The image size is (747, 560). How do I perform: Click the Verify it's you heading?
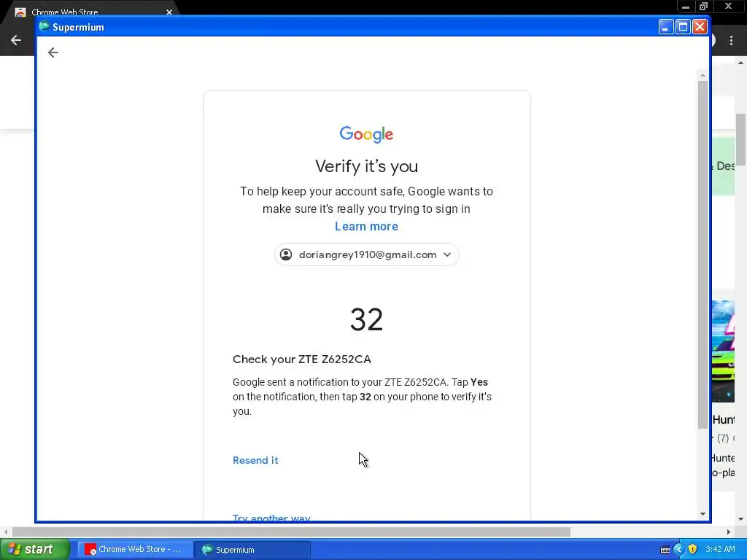pyautogui.click(x=366, y=166)
